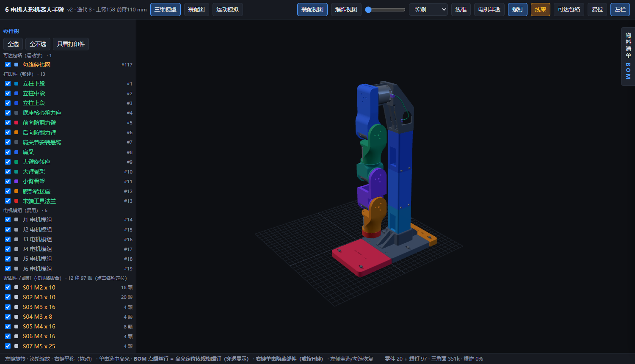Image resolution: width=635 pixels, height=364 pixels.
Task: Enable 线框 wireframe mode
Action: click(461, 9)
